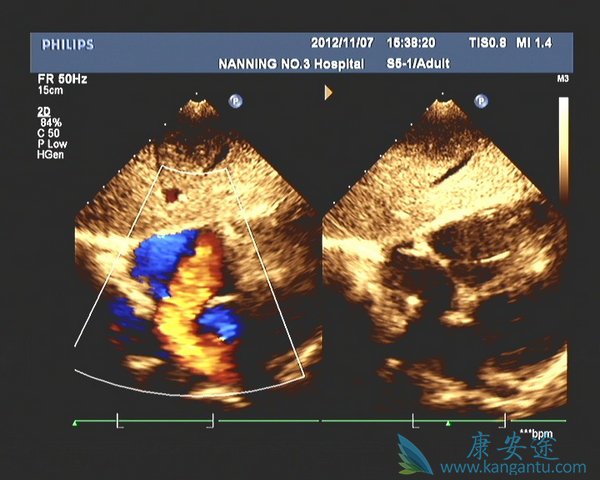
Task: Click the 15cm depth setting
Action: [51, 90]
